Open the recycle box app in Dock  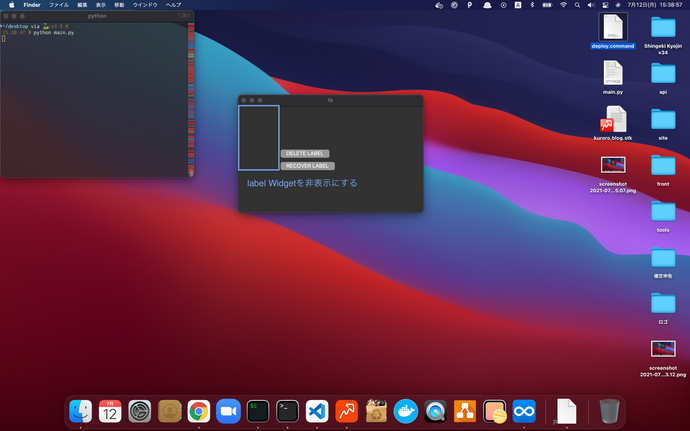376,411
